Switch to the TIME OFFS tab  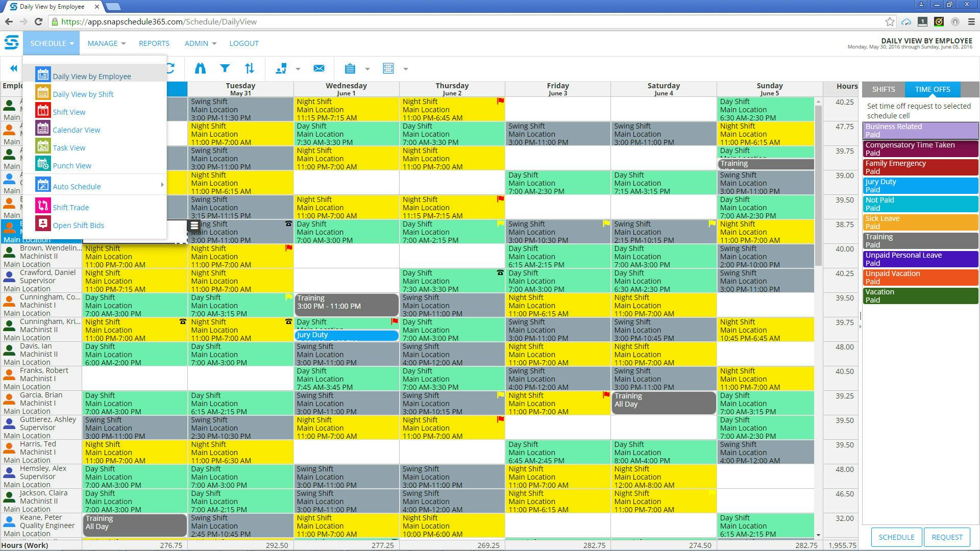click(x=932, y=89)
